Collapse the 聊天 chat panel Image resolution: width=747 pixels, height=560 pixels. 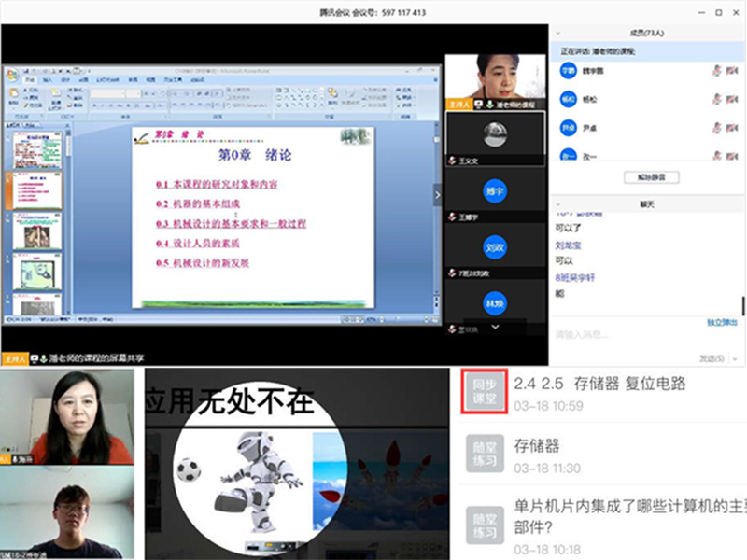click(x=557, y=203)
